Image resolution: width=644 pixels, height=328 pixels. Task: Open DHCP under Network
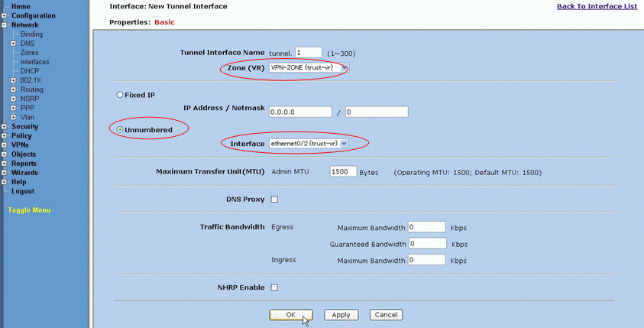30,71
